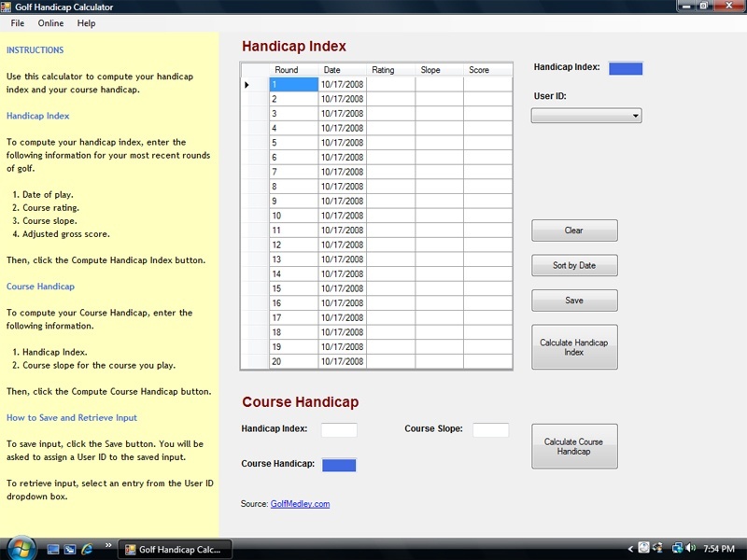The width and height of the screenshot is (747, 560).
Task: Click the Golf Handicap Calculator title bar icon
Action: [x=7, y=7]
